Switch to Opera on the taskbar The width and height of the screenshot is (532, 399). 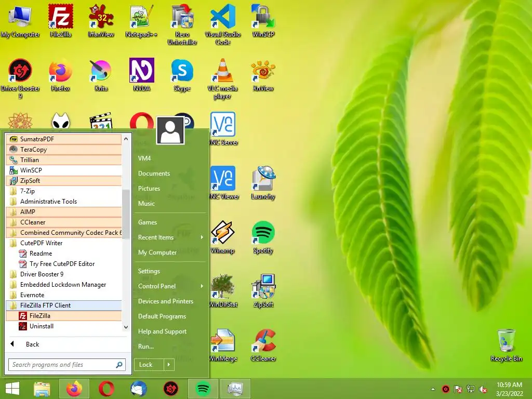(x=107, y=389)
